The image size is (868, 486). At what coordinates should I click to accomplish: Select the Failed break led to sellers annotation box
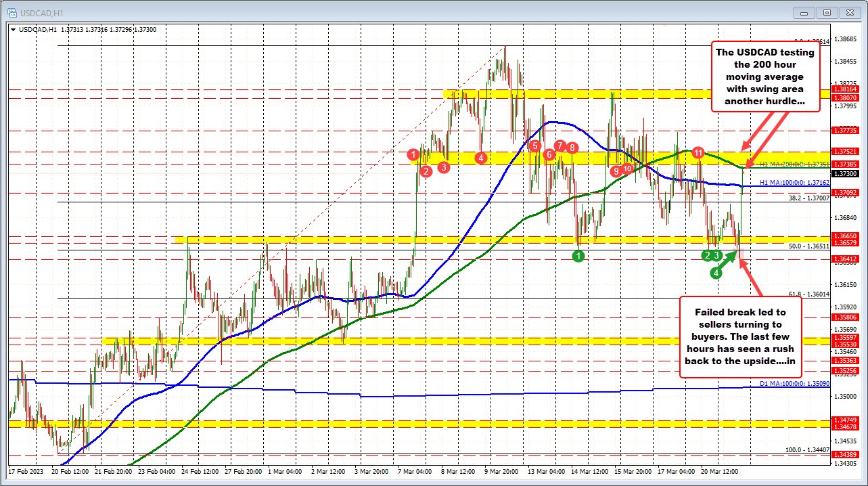739,337
